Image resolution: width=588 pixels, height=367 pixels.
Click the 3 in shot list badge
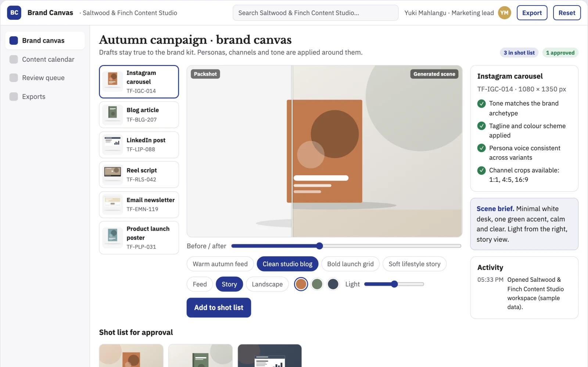(x=519, y=53)
